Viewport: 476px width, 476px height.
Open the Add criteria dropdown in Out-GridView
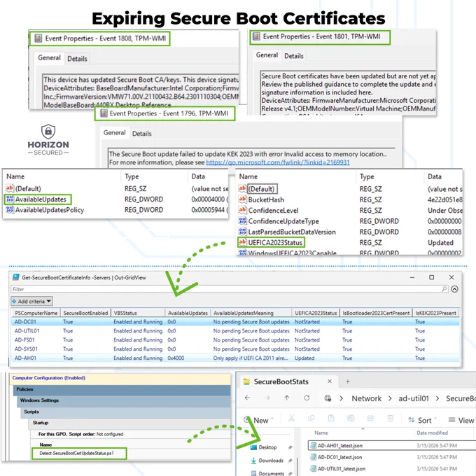tap(31, 301)
